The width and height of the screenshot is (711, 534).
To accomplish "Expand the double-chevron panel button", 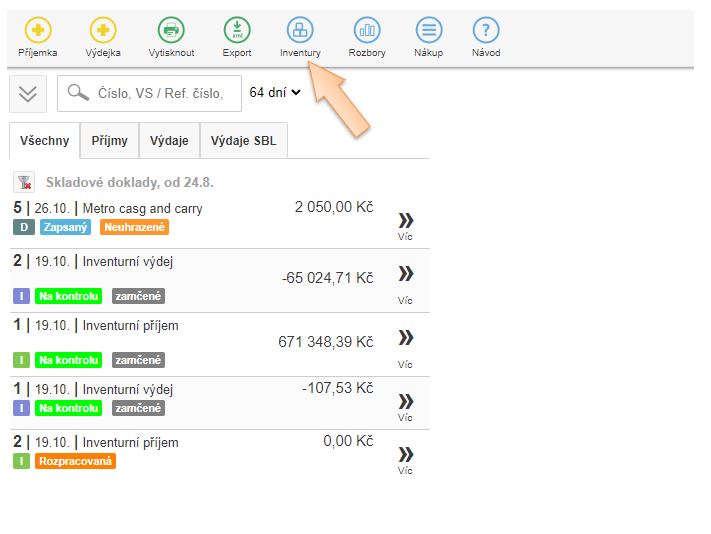I will coord(28,93).
